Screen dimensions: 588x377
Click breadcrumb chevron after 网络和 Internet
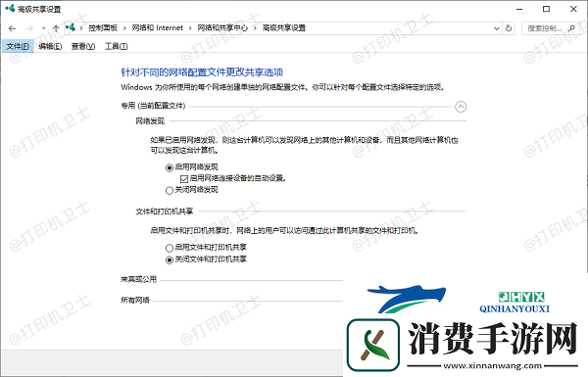pyautogui.click(x=190, y=28)
